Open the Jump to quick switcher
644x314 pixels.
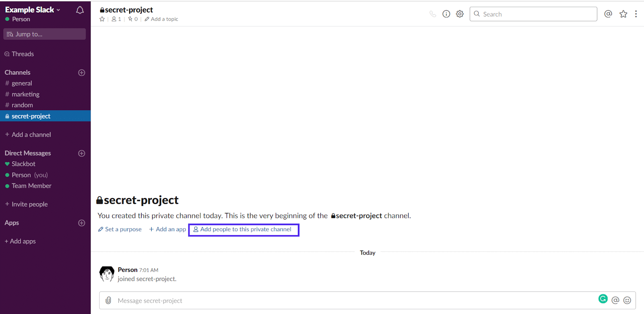(44, 34)
